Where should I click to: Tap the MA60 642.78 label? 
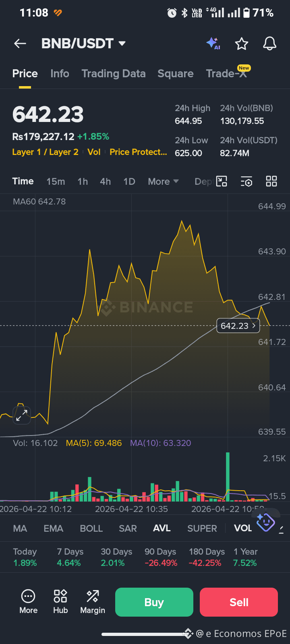39,202
